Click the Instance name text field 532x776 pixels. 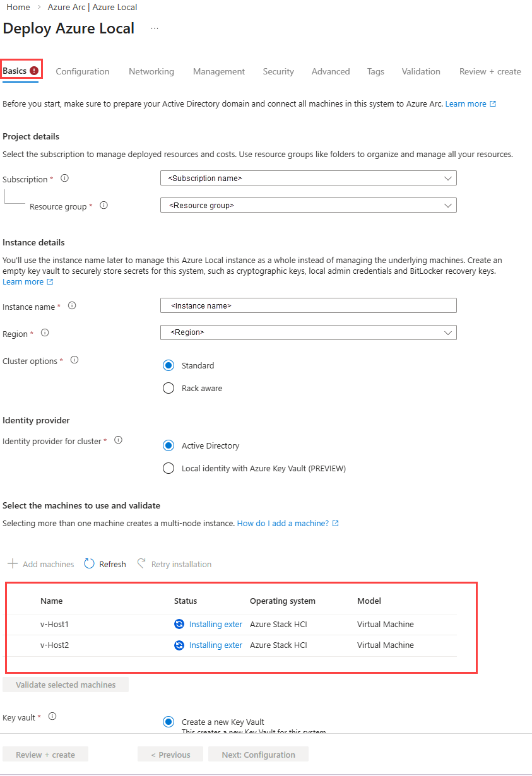[309, 306]
